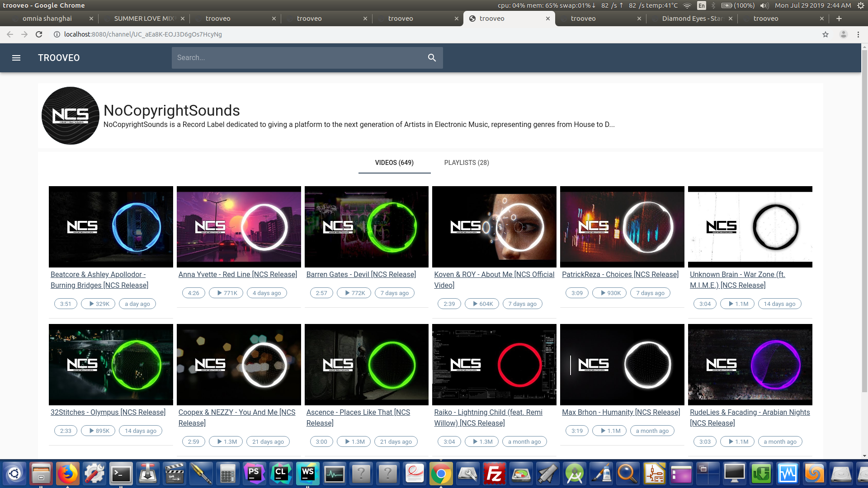Viewport: 868px width, 488px height.
Task: Switch to the Playlists (28) tab
Action: click(x=467, y=163)
